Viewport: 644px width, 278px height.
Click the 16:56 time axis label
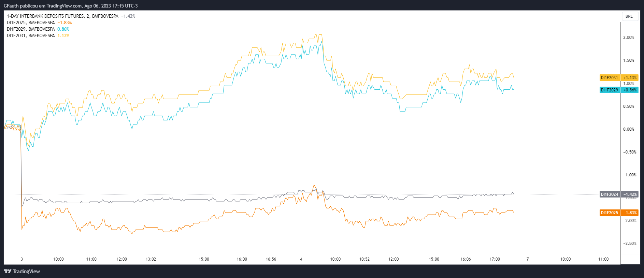(271, 259)
